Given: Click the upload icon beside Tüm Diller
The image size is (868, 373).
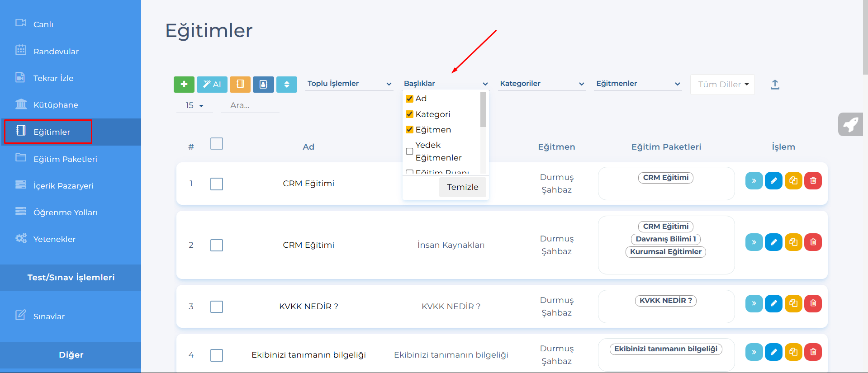Looking at the screenshot, I should click(774, 85).
